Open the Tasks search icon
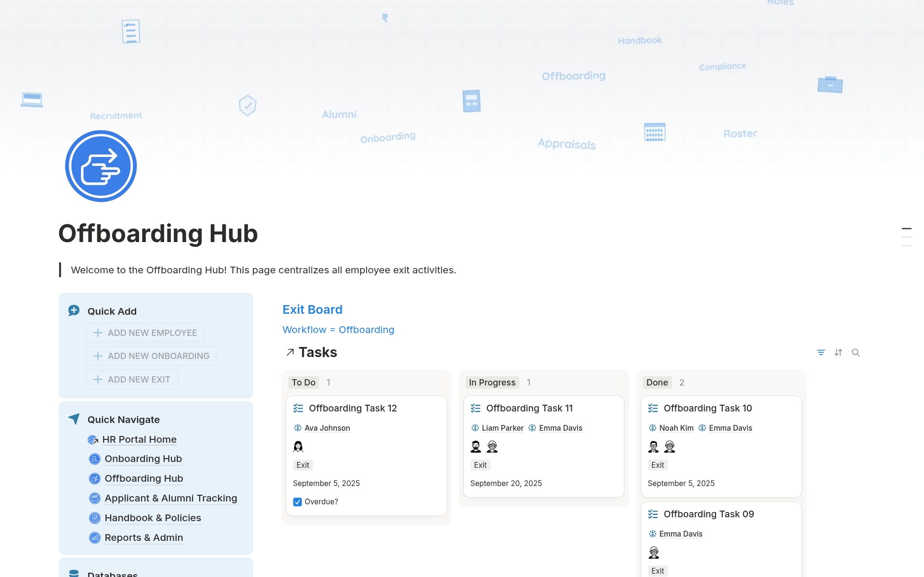924x577 pixels. click(x=856, y=352)
